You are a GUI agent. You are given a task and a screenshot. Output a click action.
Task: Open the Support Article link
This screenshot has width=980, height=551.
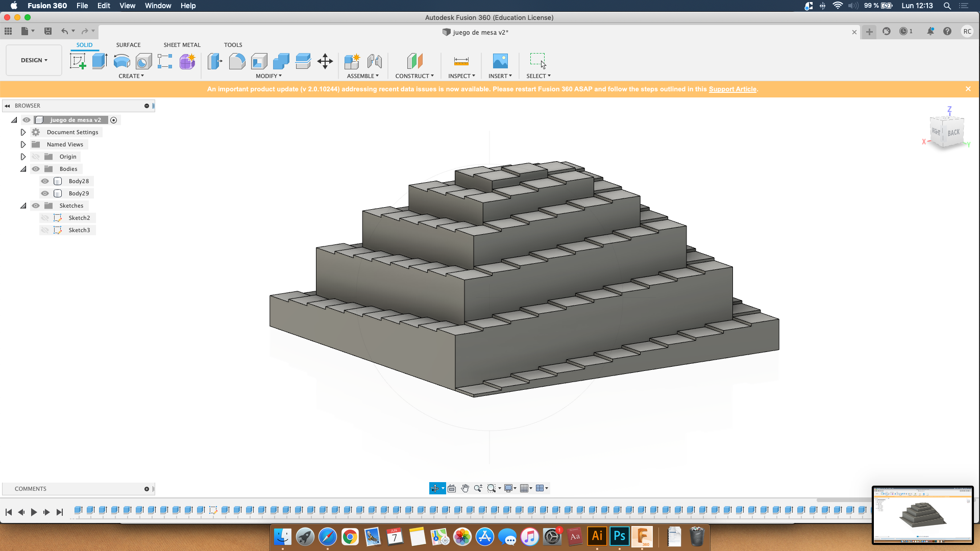point(732,89)
